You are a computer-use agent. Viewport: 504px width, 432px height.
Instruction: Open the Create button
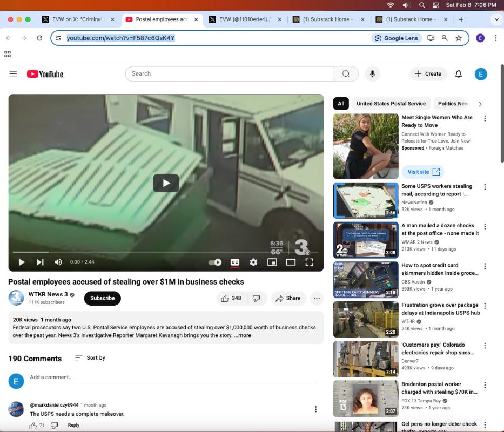pos(428,74)
